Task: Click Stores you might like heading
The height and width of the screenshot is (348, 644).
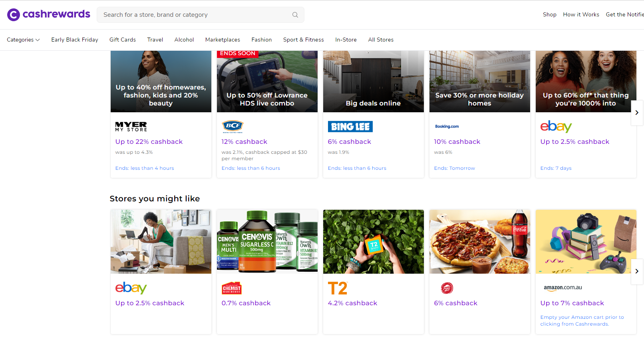Action: coord(155,199)
